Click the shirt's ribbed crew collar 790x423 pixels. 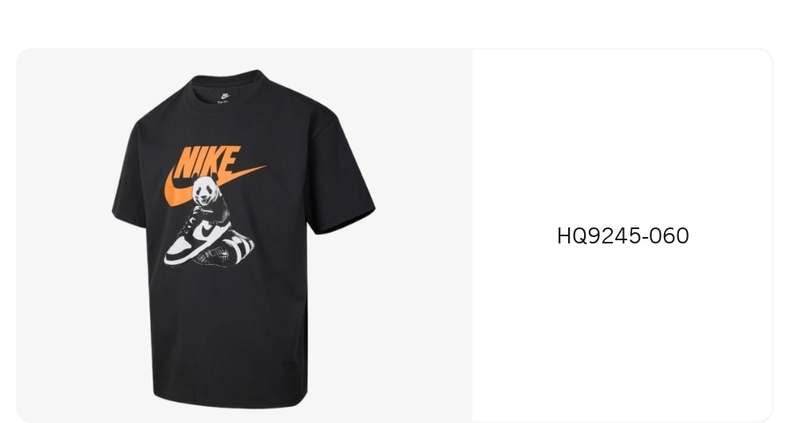tap(225, 86)
